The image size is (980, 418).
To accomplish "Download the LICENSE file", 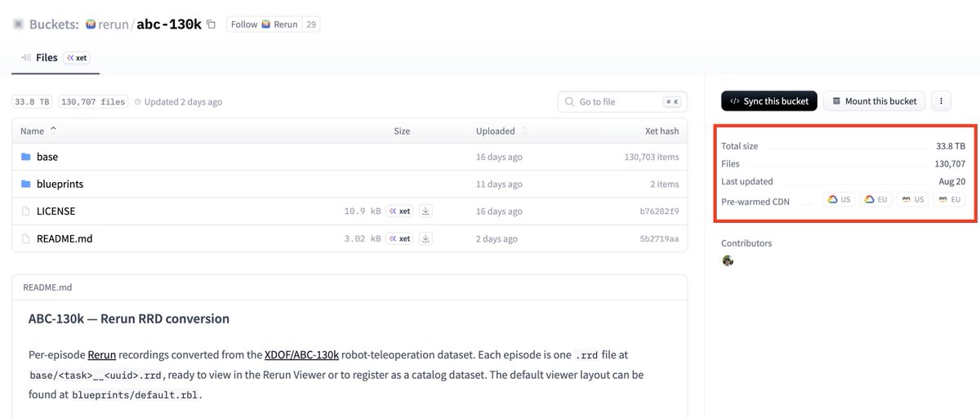I will point(425,211).
